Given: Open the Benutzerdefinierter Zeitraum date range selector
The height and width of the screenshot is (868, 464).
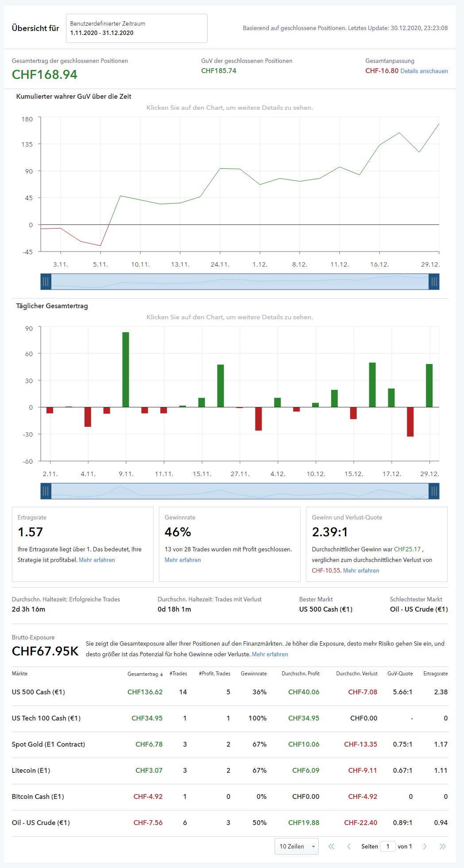Looking at the screenshot, I should 136,28.
